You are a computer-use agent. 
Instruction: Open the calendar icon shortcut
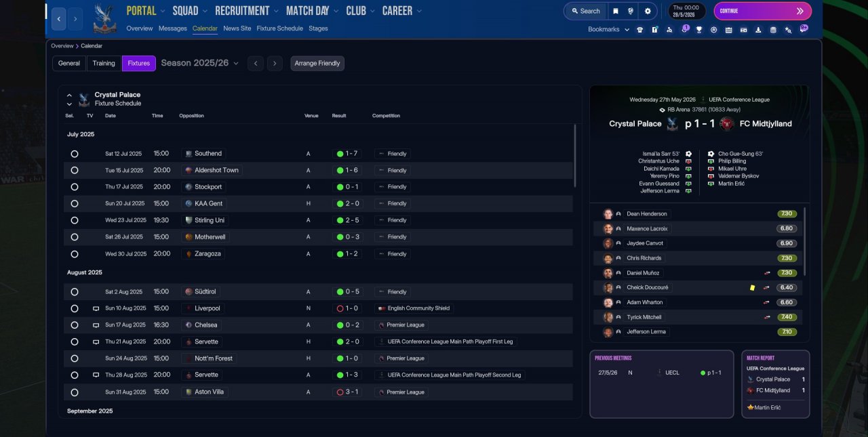pyautogui.click(x=728, y=30)
